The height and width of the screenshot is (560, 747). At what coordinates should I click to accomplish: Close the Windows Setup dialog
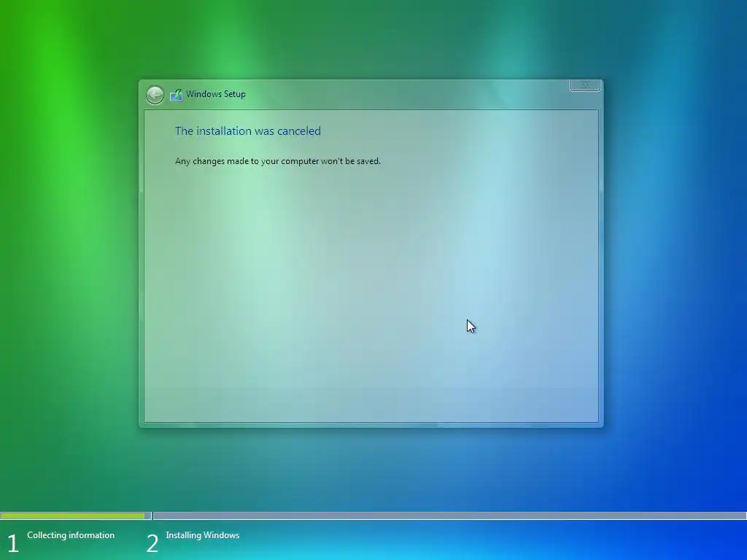[x=585, y=85]
